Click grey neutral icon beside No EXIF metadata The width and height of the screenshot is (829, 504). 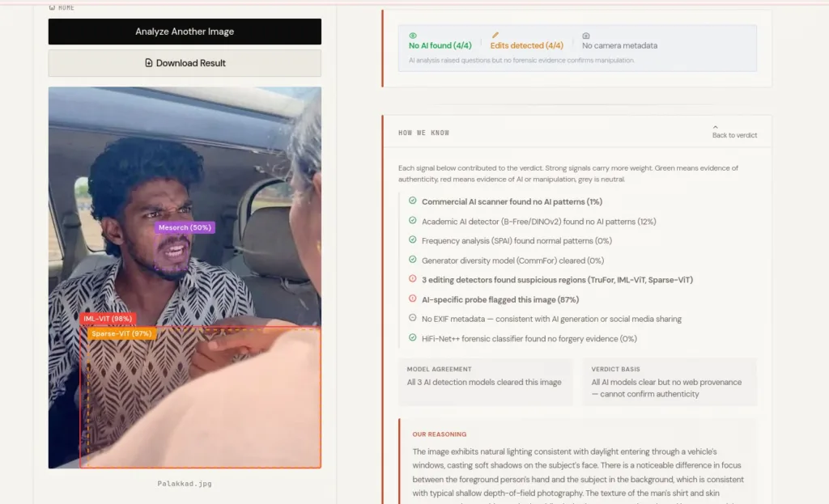click(412, 318)
